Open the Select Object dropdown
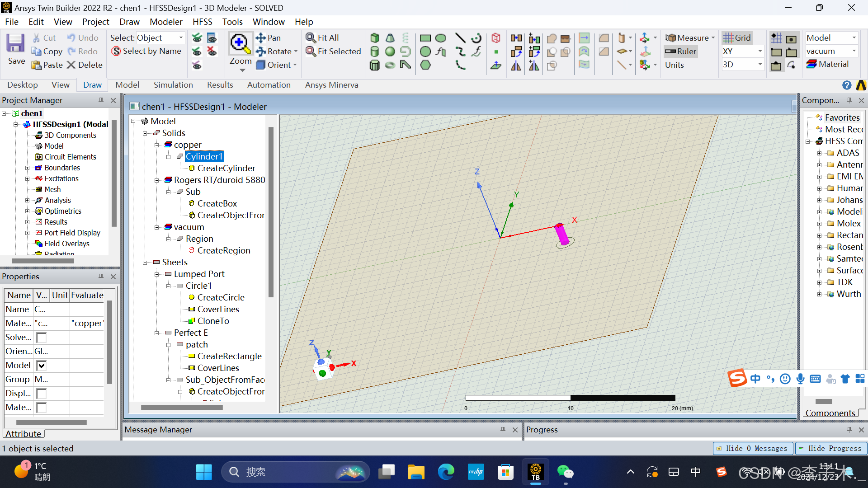868x488 pixels. (x=181, y=38)
